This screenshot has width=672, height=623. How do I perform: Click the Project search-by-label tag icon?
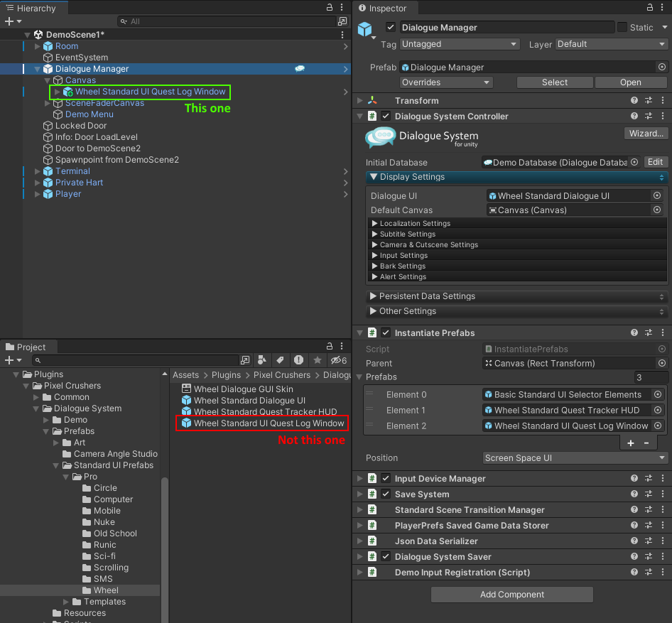[x=280, y=360]
